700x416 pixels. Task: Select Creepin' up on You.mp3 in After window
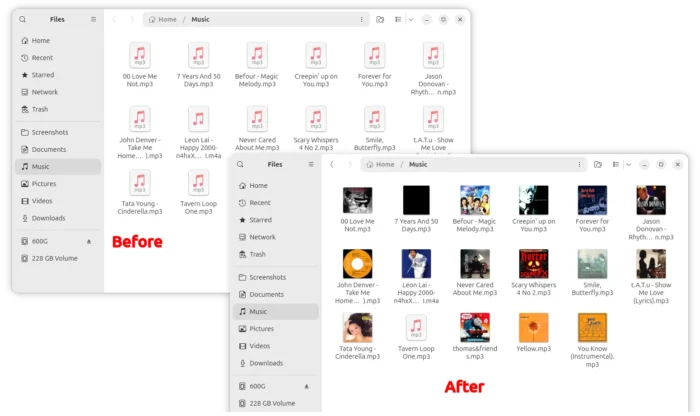point(533,209)
